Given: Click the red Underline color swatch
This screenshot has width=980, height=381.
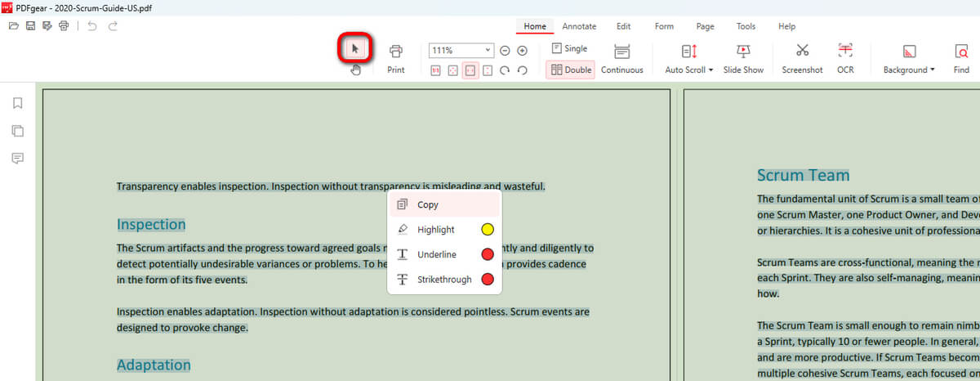Looking at the screenshot, I should point(488,254).
